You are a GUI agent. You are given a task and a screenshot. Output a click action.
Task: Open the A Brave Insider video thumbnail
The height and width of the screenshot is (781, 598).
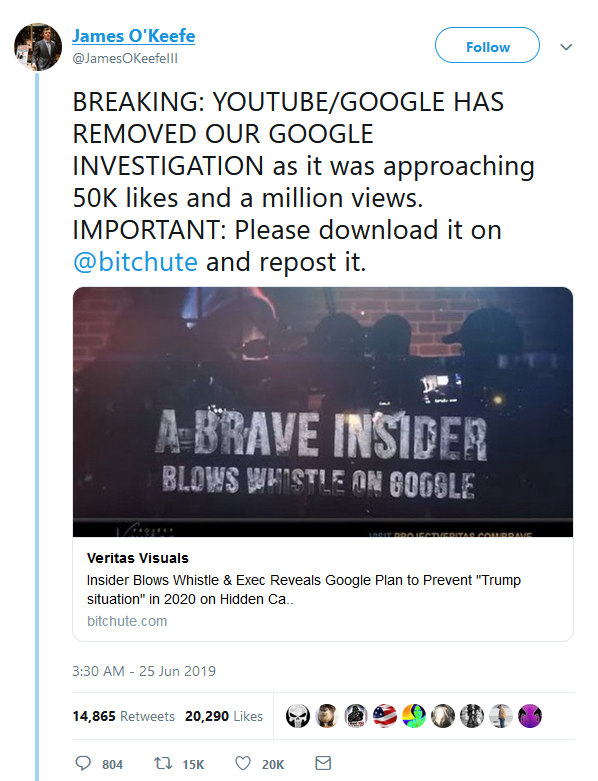[x=323, y=411]
